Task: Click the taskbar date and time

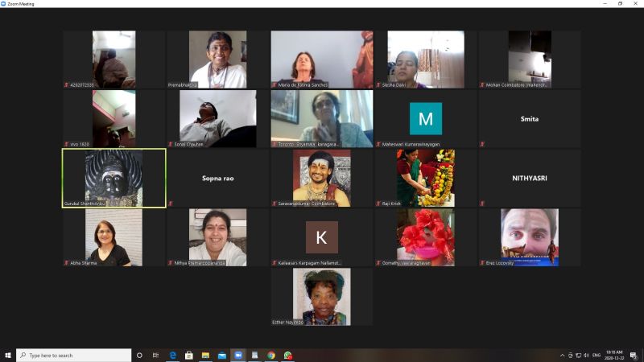Action: [616, 355]
